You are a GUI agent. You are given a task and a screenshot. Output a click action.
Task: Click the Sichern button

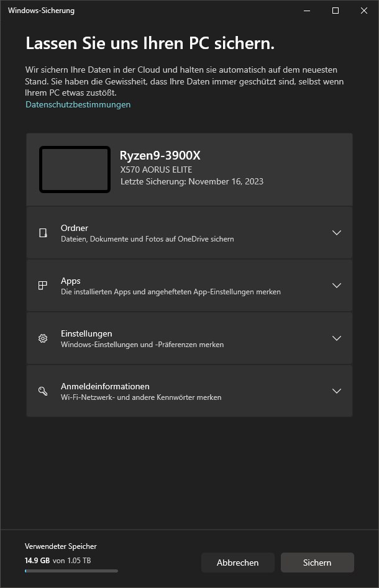click(x=317, y=563)
